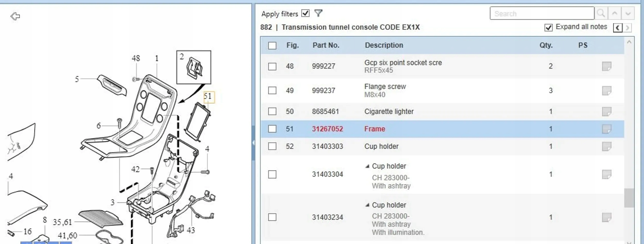644x244 pixels.
Task: Tick the select-all checkbox in table header
Action: click(x=272, y=46)
